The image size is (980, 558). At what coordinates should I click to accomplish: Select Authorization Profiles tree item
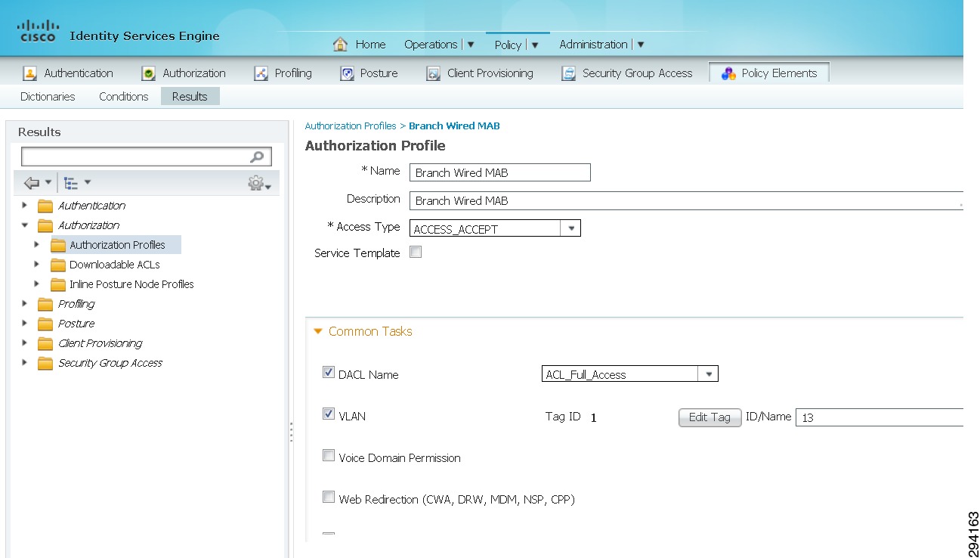tap(117, 245)
